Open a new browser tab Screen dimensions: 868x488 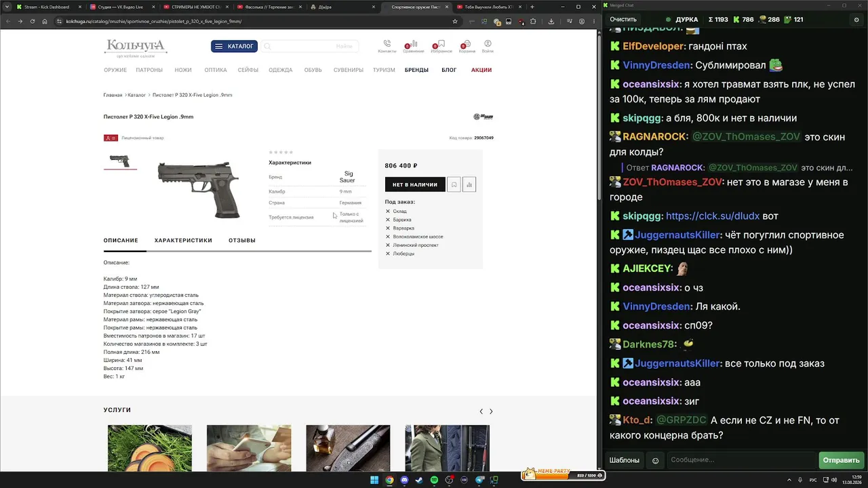coord(532,7)
